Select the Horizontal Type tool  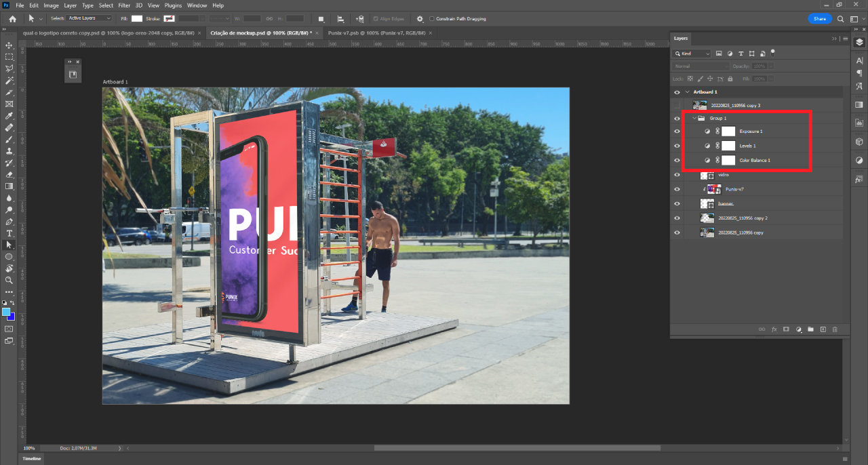pyautogui.click(x=9, y=233)
